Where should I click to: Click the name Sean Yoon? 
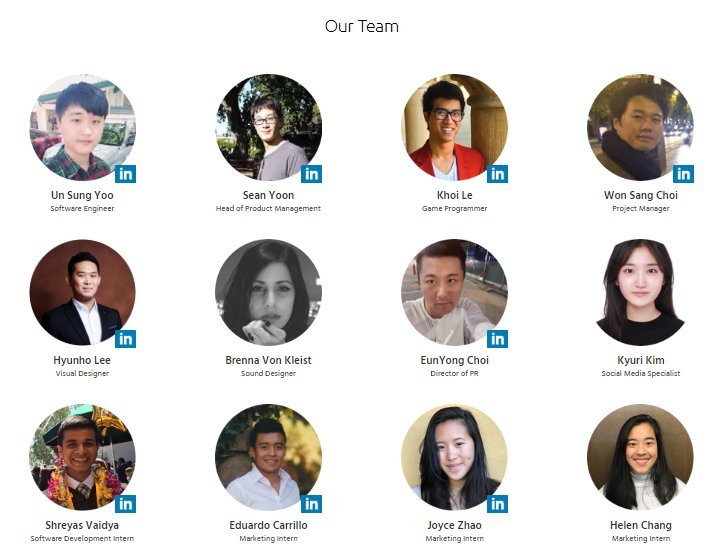click(268, 195)
